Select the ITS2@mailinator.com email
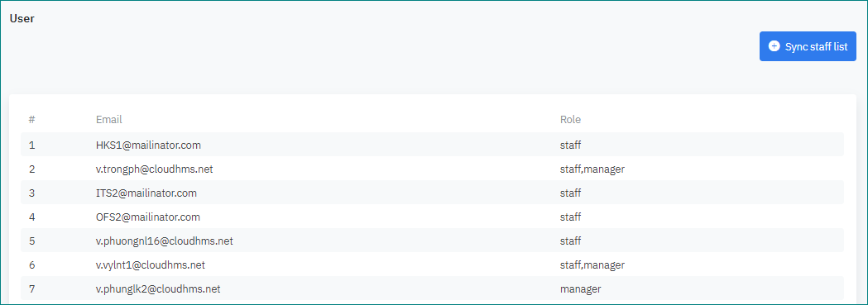 click(x=146, y=193)
